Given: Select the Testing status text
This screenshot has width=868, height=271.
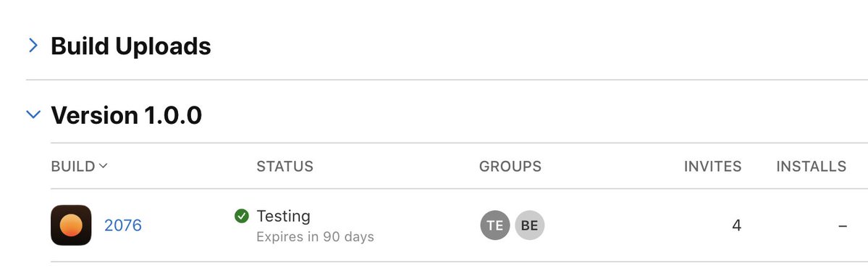Looking at the screenshot, I should click(x=284, y=216).
